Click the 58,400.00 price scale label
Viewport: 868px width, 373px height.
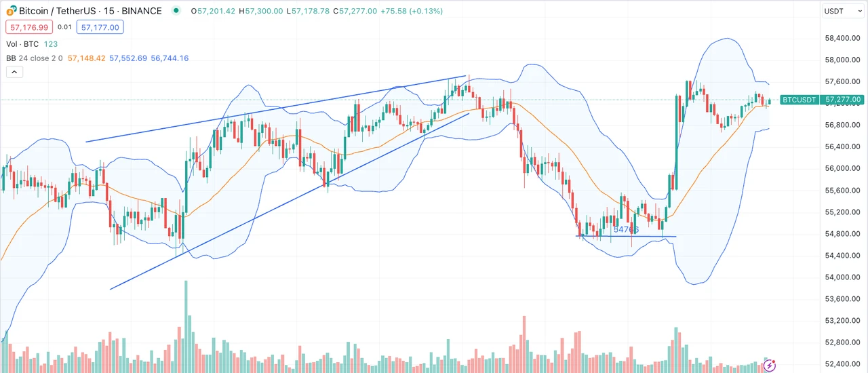pyautogui.click(x=842, y=38)
